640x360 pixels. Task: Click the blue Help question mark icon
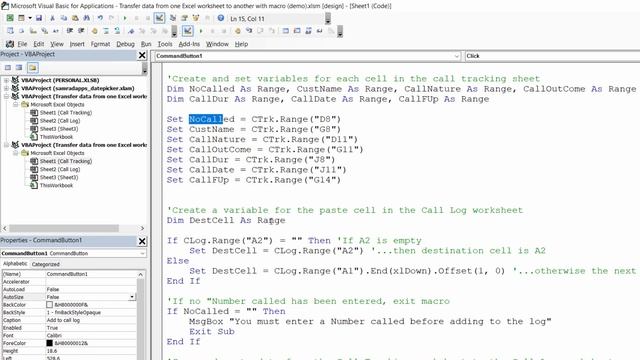coord(220,18)
